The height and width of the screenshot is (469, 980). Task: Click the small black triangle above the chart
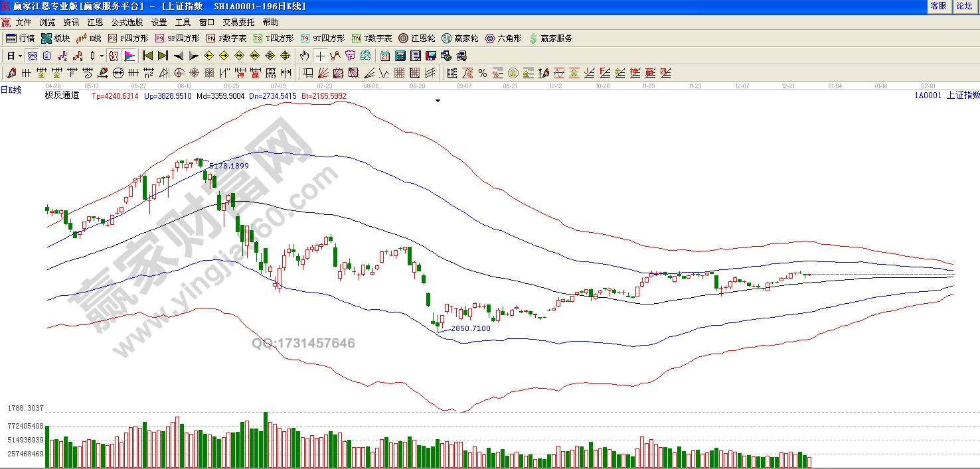438,101
